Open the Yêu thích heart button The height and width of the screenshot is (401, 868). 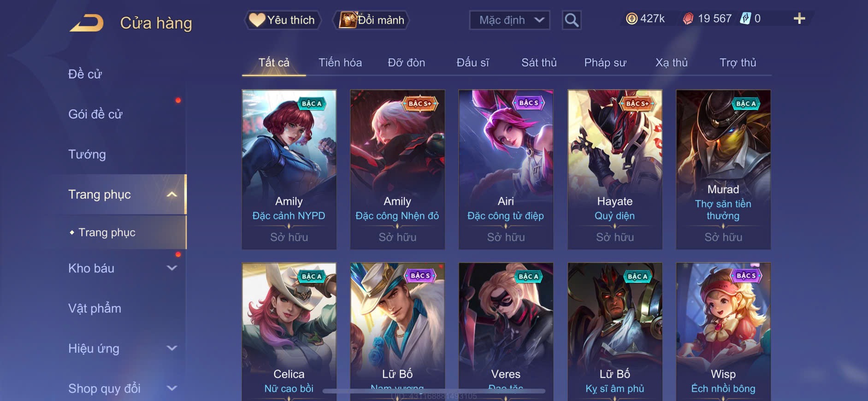282,20
